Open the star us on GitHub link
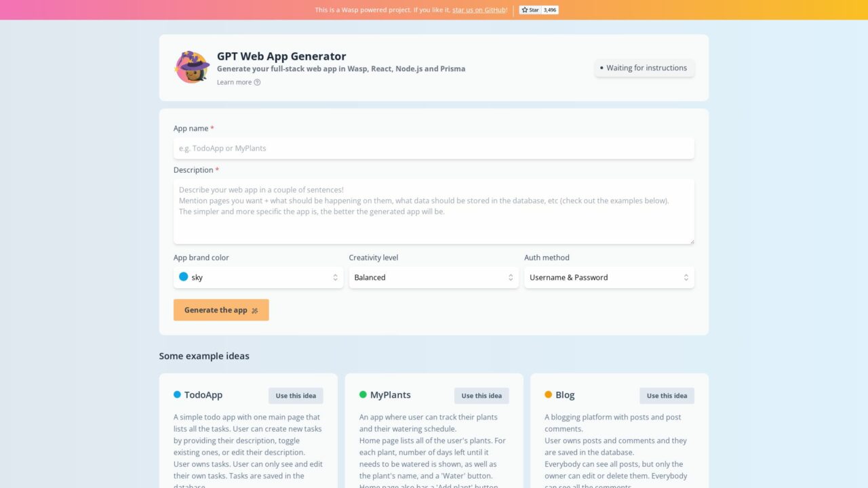Screen dimensions: 868x488 (479, 9)
